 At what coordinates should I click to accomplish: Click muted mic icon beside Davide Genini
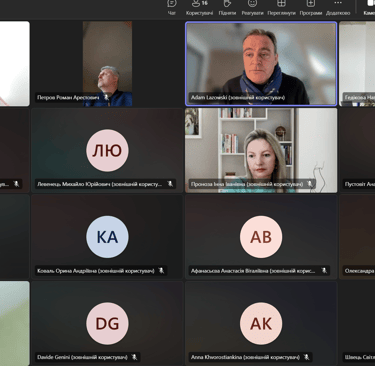134,357
